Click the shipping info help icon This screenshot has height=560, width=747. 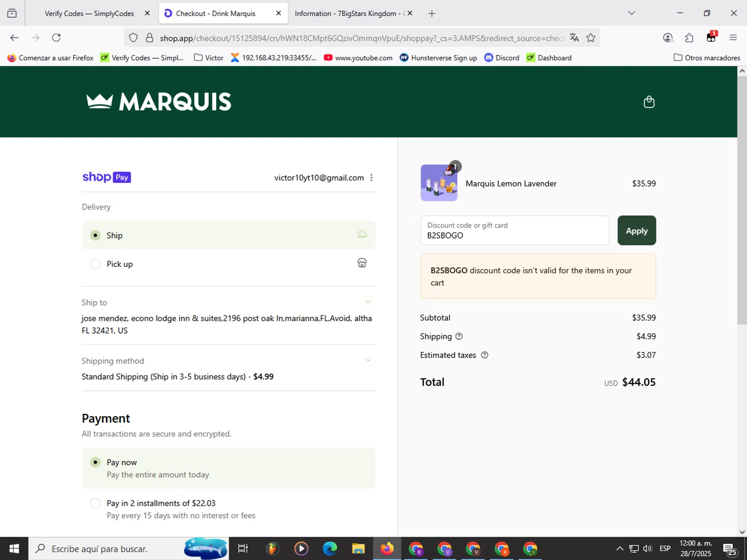click(x=459, y=336)
